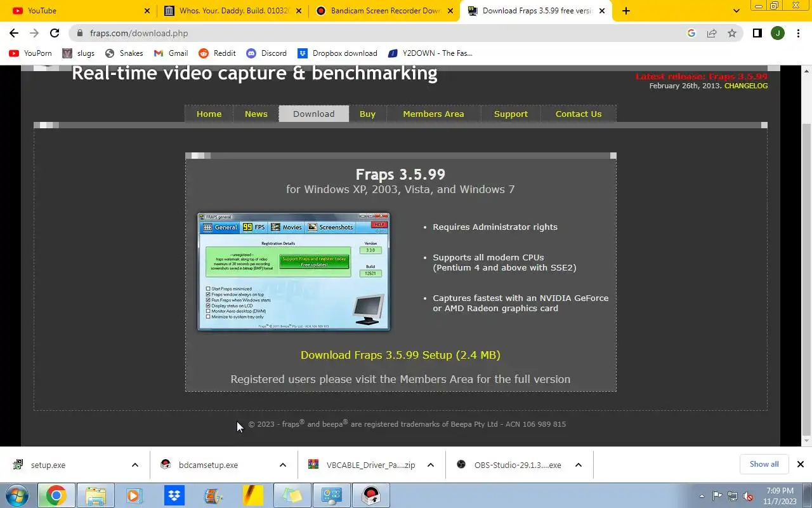Switch to the Whos Your Daddy tab
The width and height of the screenshot is (812, 508).
click(x=232, y=11)
